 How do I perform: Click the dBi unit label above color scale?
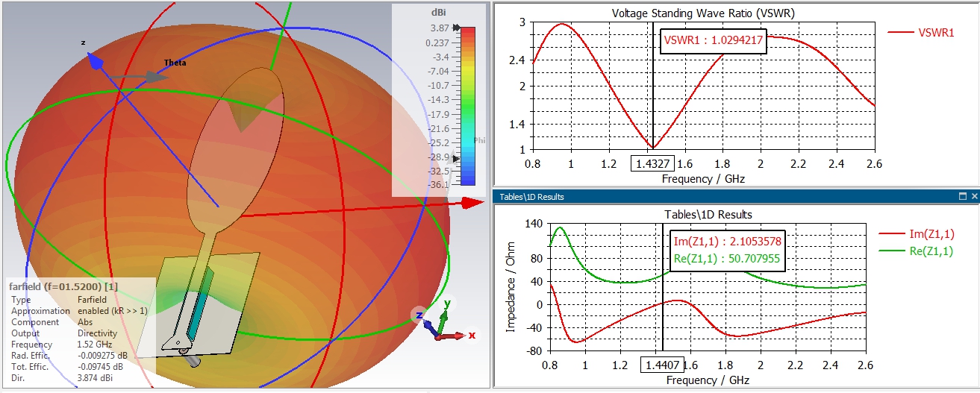pos(438,13)
